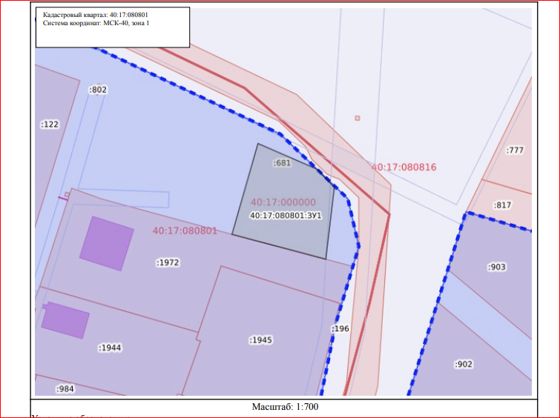Select parcel label :1945
Image resolution: width=560 pixels, height=418 pixels.
pos(261,340)
